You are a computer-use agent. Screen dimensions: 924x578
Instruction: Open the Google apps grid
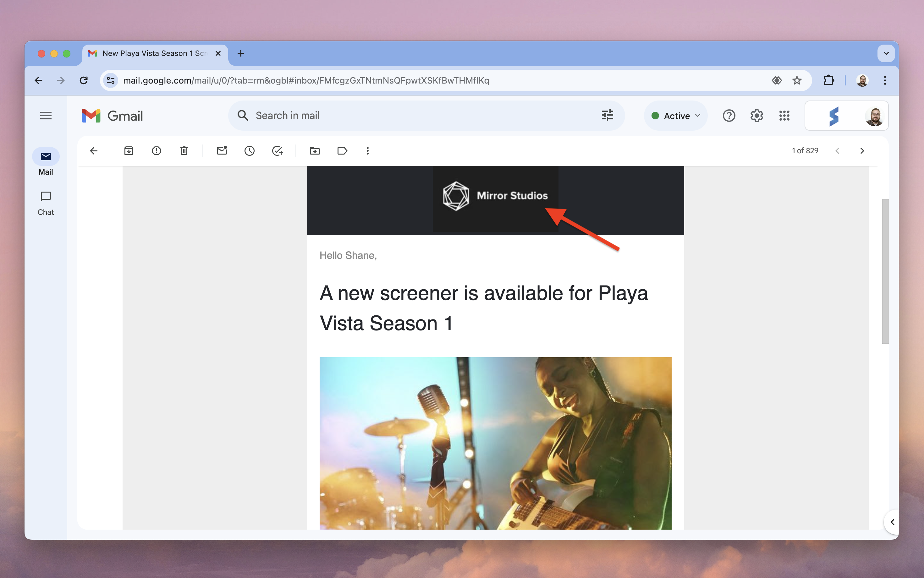click(784, 116)
